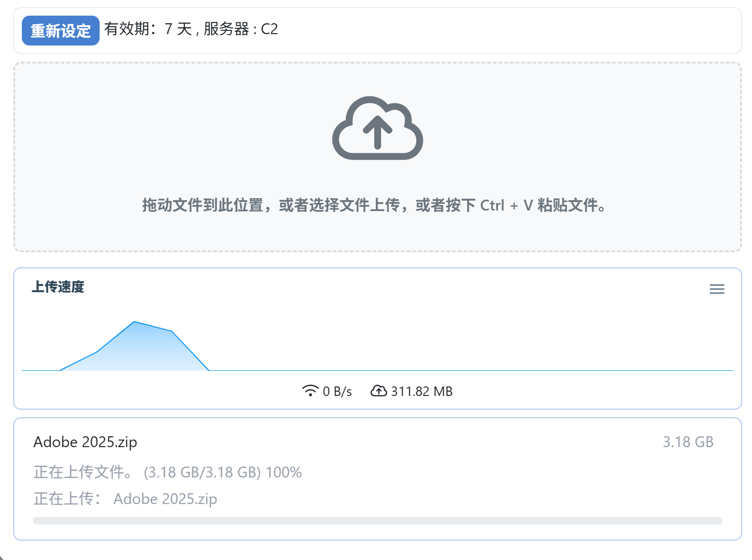Screen dimensions: 752x560
Task: Click the cloud icon beside 311.82 MB
Action: coord(379,391)
